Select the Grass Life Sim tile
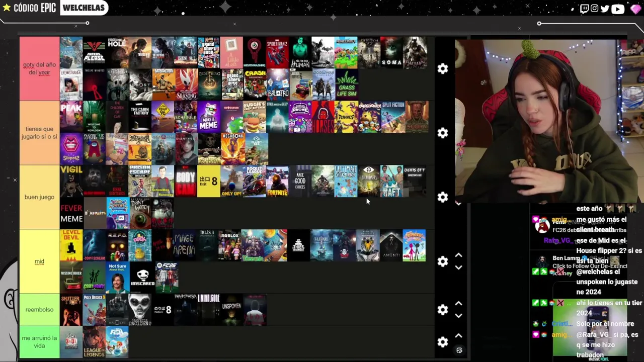The height and width of the screenshot is (362, 644). (x=346, y=84)
